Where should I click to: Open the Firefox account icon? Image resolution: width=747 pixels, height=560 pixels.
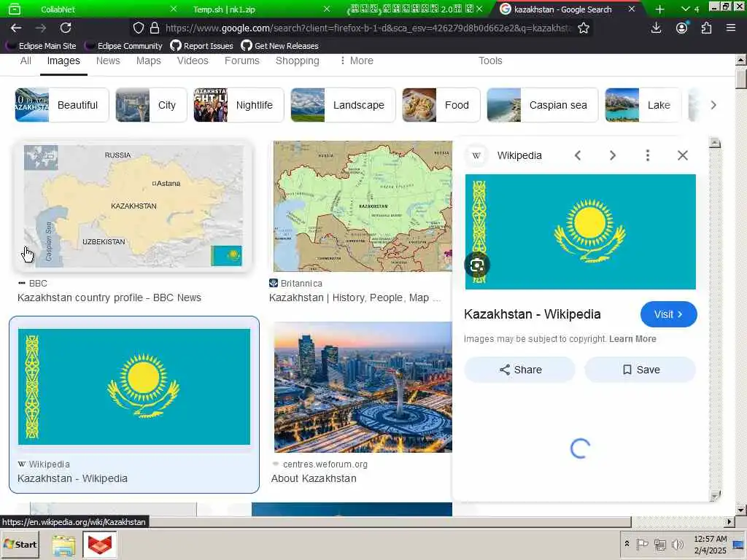(x=682, y=28)
